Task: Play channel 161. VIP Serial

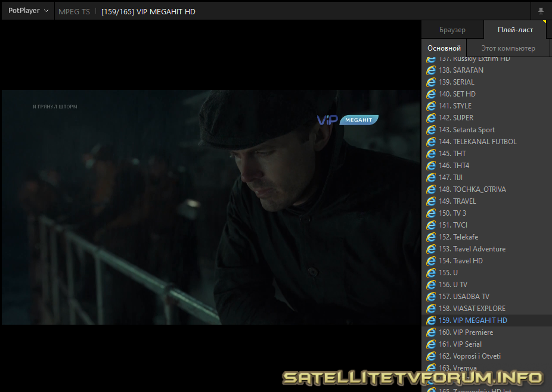Action: pyautogui.click(x=486, y=344)
